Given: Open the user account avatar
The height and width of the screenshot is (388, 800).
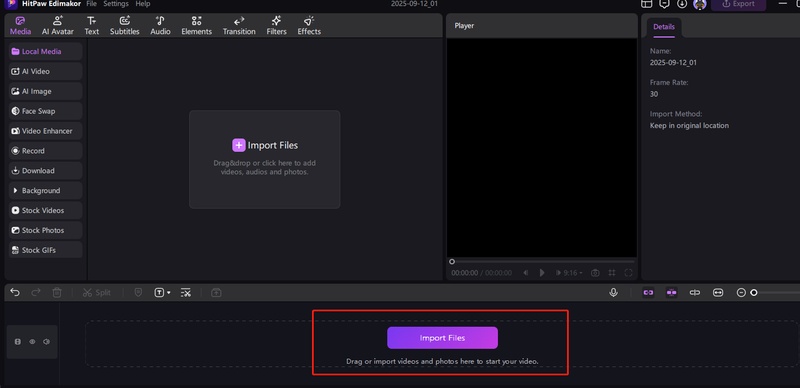Looking at the screenshot, I should (x=700, y=4).
